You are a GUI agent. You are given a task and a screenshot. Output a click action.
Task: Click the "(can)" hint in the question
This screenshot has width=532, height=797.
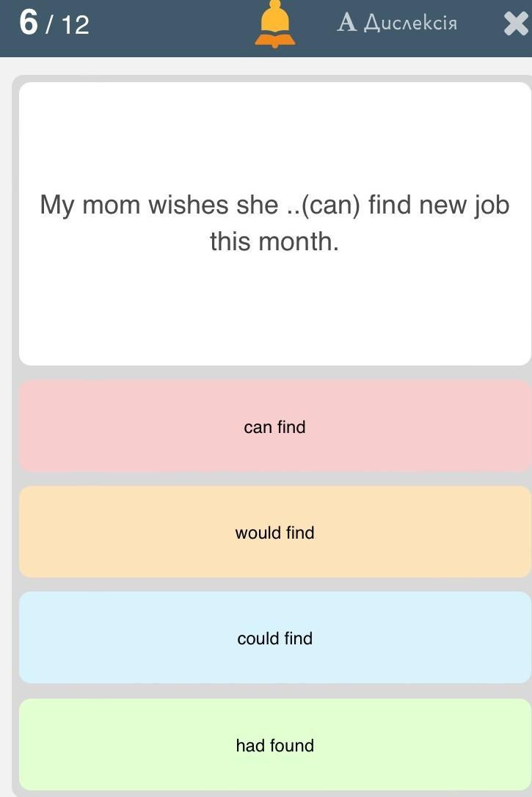[x=330, y=205]
